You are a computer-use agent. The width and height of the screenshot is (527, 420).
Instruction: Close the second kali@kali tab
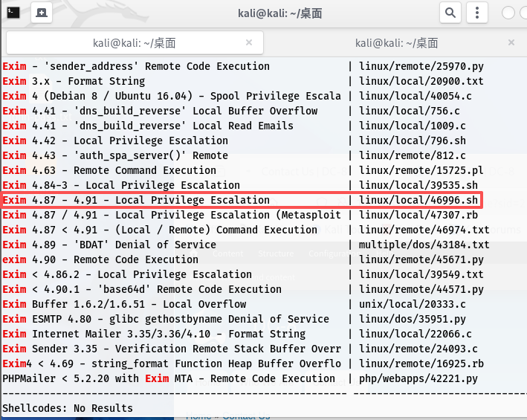coord(511,43)
